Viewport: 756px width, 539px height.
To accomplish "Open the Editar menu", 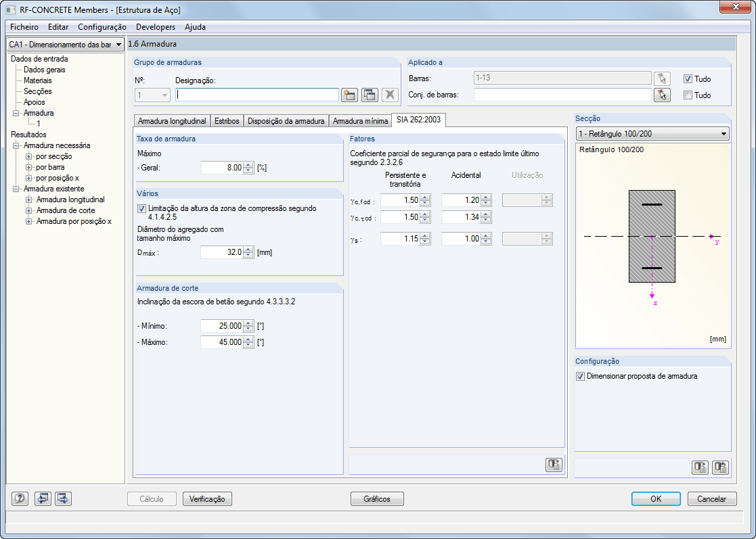I will (x=58, y=27).
